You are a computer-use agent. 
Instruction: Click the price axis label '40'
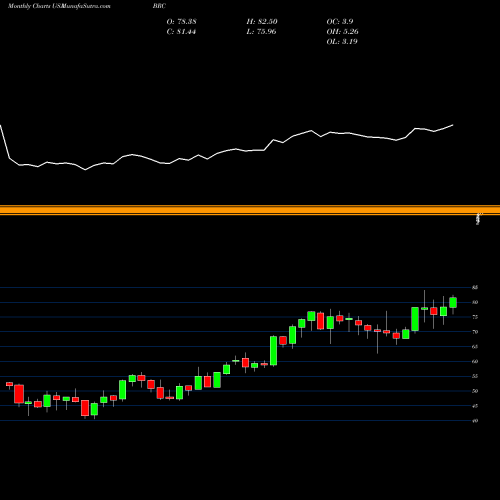pyautogui.click(x=475, y=421)
